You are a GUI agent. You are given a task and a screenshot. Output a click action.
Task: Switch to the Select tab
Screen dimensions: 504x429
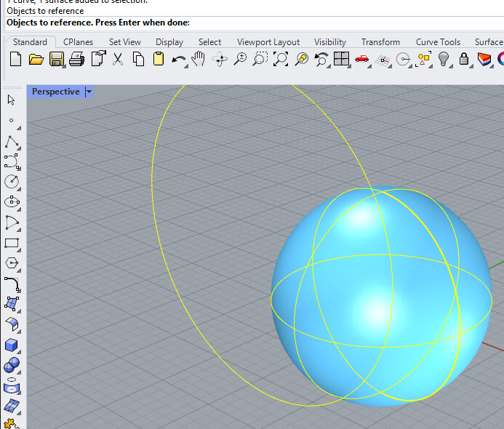(209, 42)
